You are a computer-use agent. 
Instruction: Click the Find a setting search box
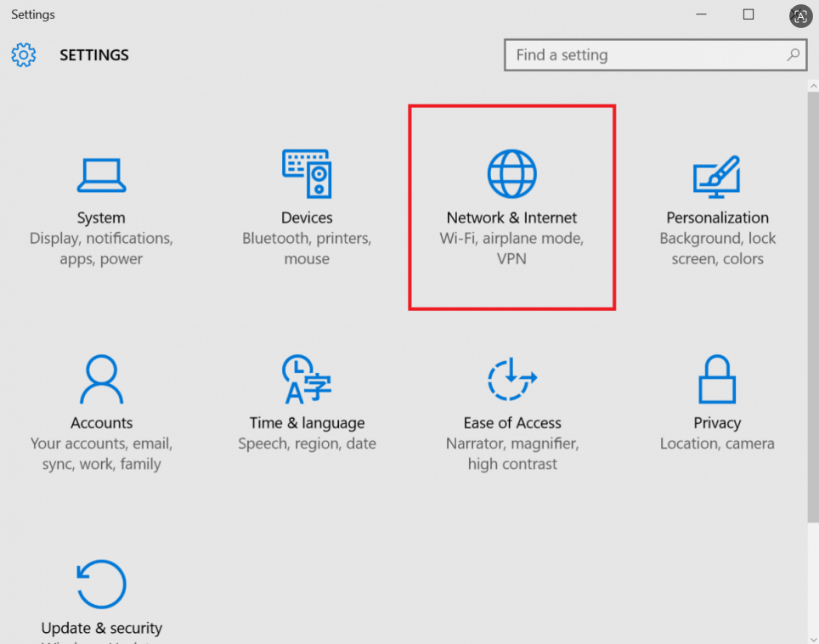coord(655,55)
